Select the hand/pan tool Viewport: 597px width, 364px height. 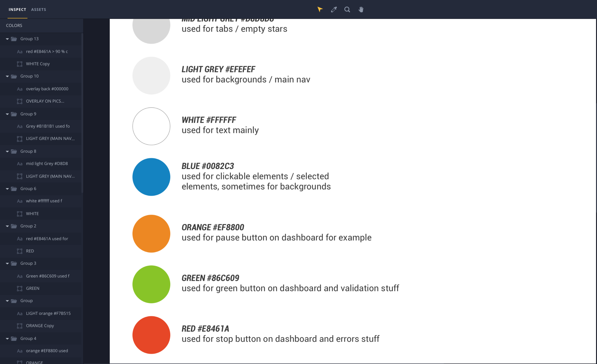362,9
